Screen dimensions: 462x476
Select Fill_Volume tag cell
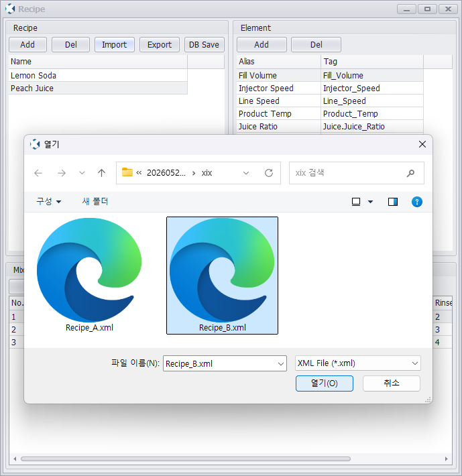[372, 75]
